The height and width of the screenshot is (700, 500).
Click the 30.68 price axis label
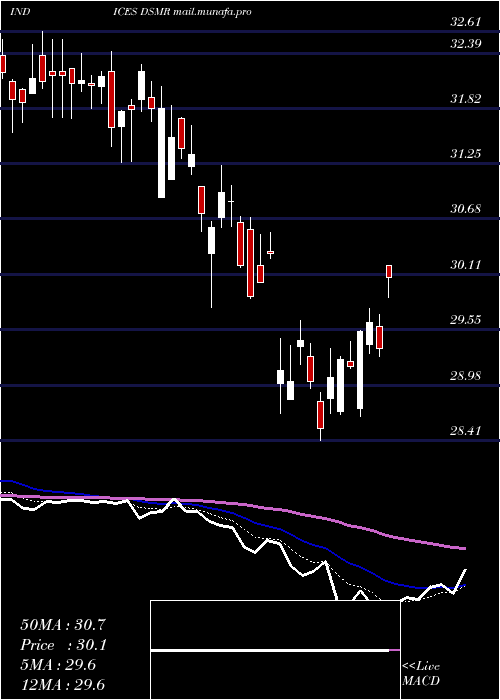pos(466,209)
